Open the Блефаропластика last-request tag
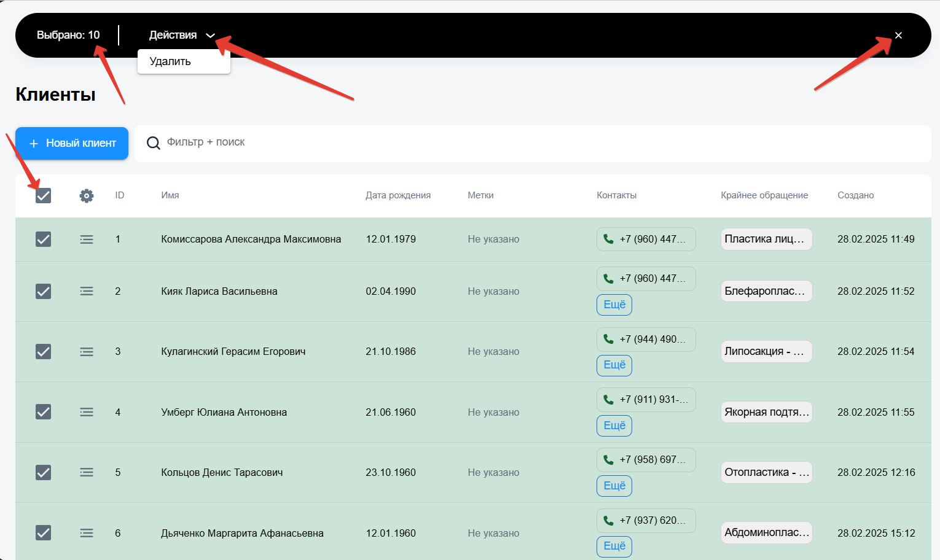This screenshot has width=940, height=560. (x=766, y=291)
